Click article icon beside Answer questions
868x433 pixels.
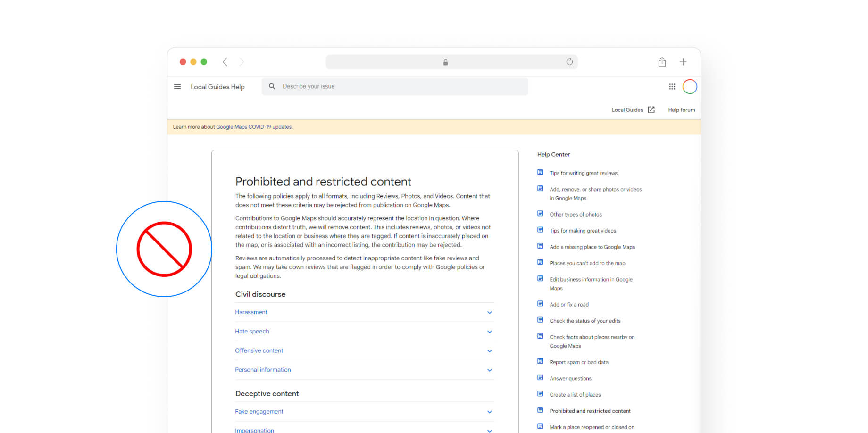(x=540, y=378)
